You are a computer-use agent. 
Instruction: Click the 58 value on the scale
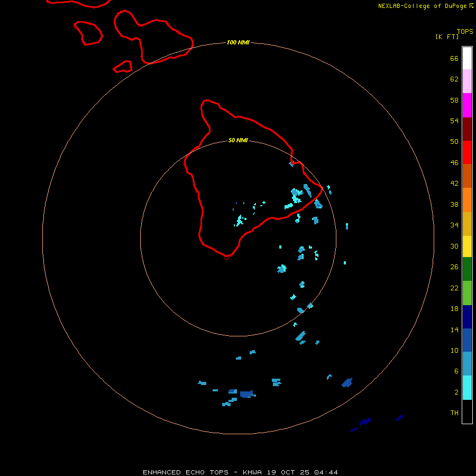454,100
